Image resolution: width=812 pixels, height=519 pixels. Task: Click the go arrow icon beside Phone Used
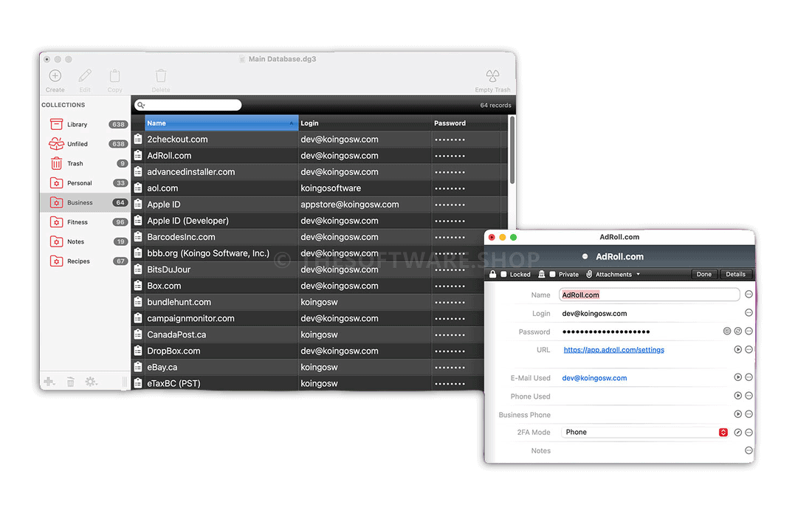738,396
